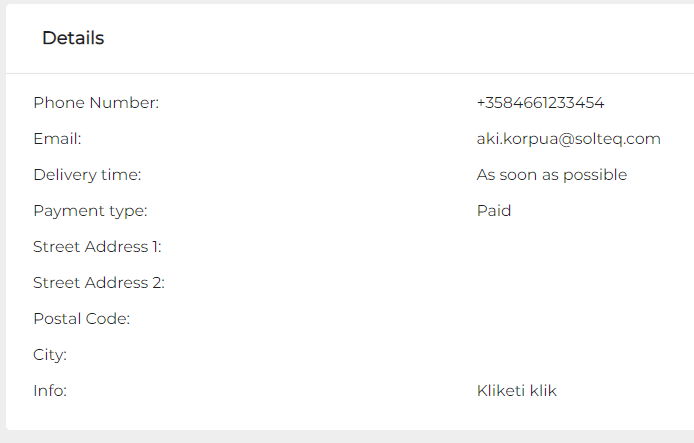Click the Street Address 2 label
Image resolution: width=694 pixels, height=443 pixels.
click(x=98, y=283)
